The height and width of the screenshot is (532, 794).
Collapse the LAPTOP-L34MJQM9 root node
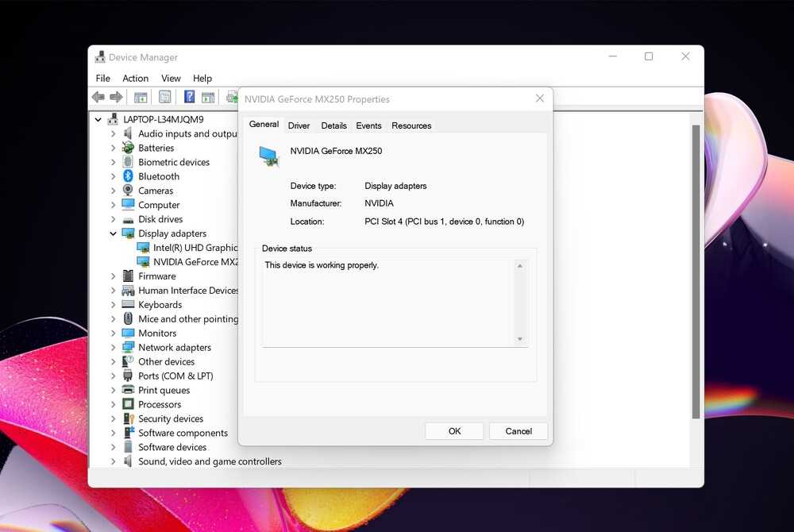tap(98, 120)
